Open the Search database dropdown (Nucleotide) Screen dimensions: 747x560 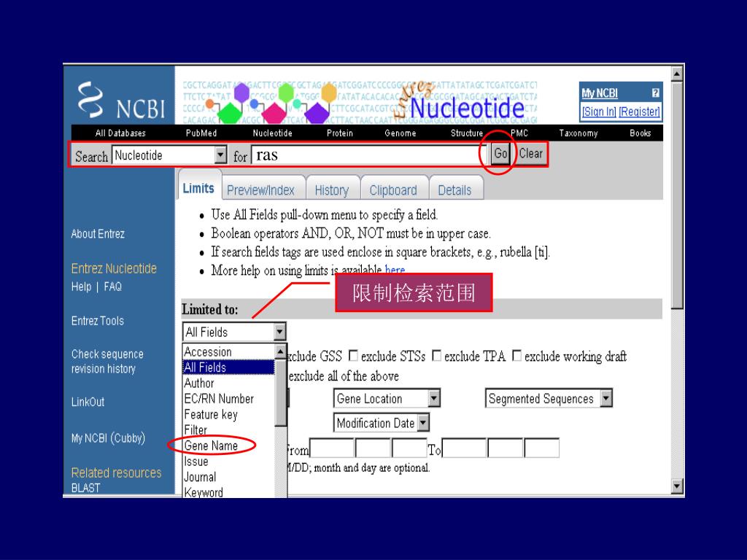click(x=169, y=155)
